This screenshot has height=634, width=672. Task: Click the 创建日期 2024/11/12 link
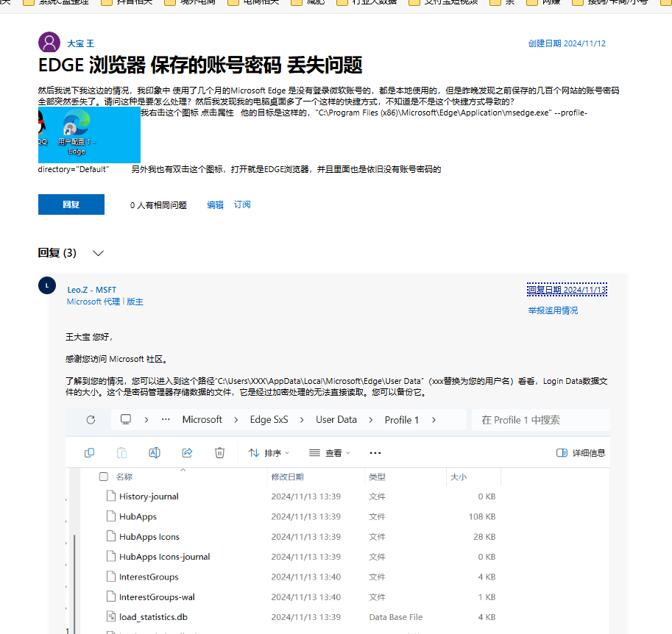point(567,43)
